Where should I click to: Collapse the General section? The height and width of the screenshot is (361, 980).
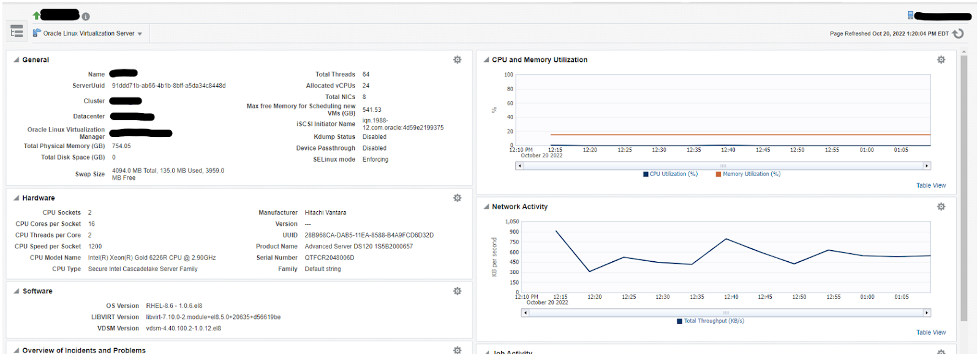17,60
